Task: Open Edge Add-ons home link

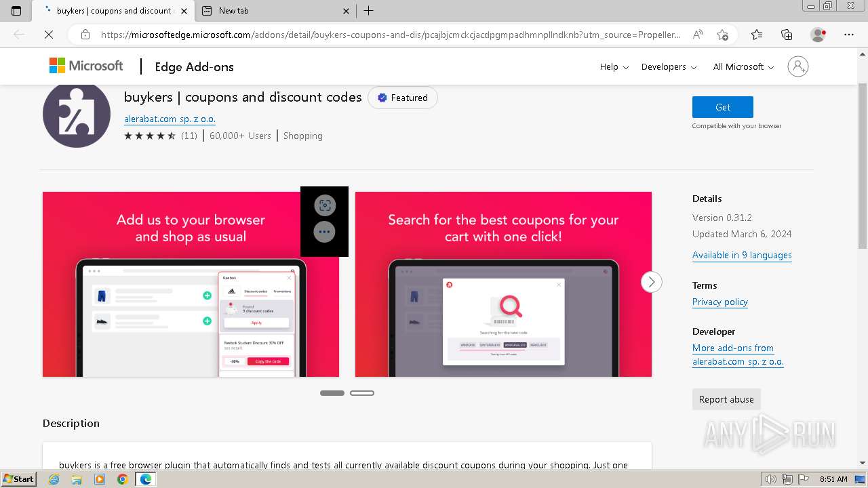Action: (x=194, y=66)
